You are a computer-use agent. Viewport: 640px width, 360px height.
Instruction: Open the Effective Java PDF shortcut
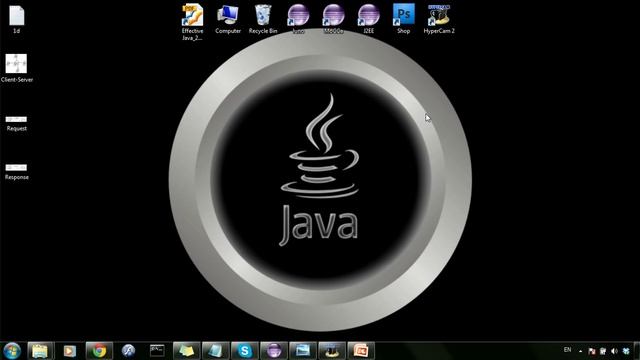tap(192, 22)
